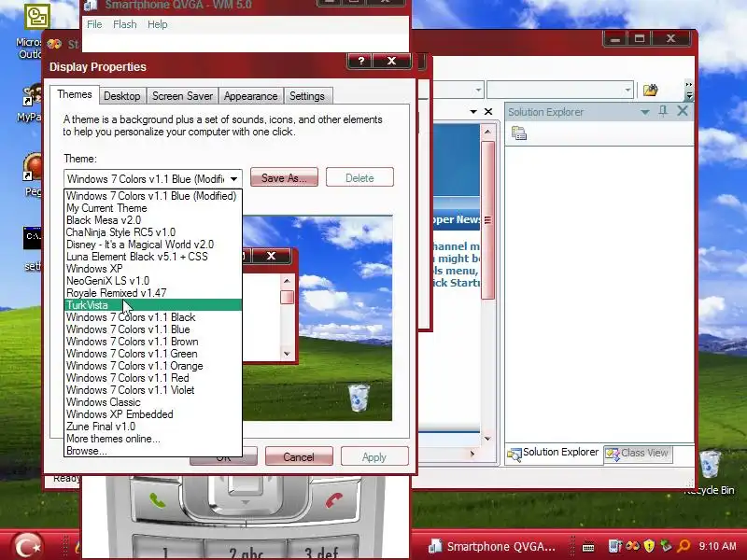Go to the Appearance tab

(250, 96)
